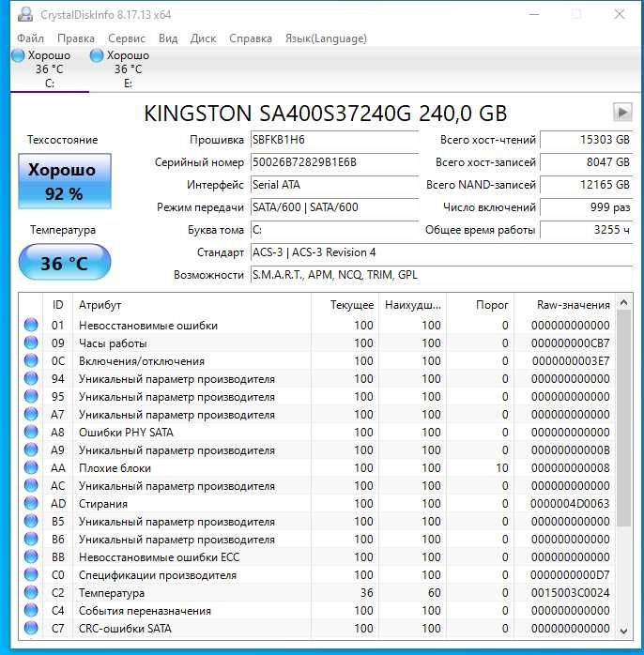Select the CRC-ошибки SATA attribute name
This screenshot has width=644, height=655.
pyautogui.click(x=125, y=629)
